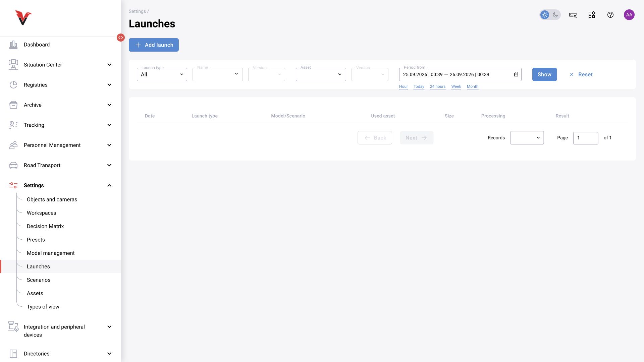
Task: Open the AA user avatar menu
Action: click(629, 15)
